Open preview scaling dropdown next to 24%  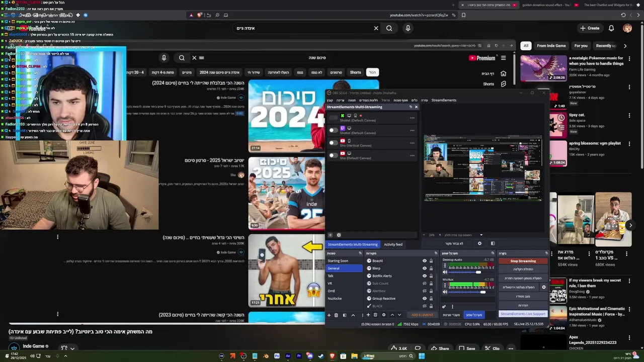(481, 235)
